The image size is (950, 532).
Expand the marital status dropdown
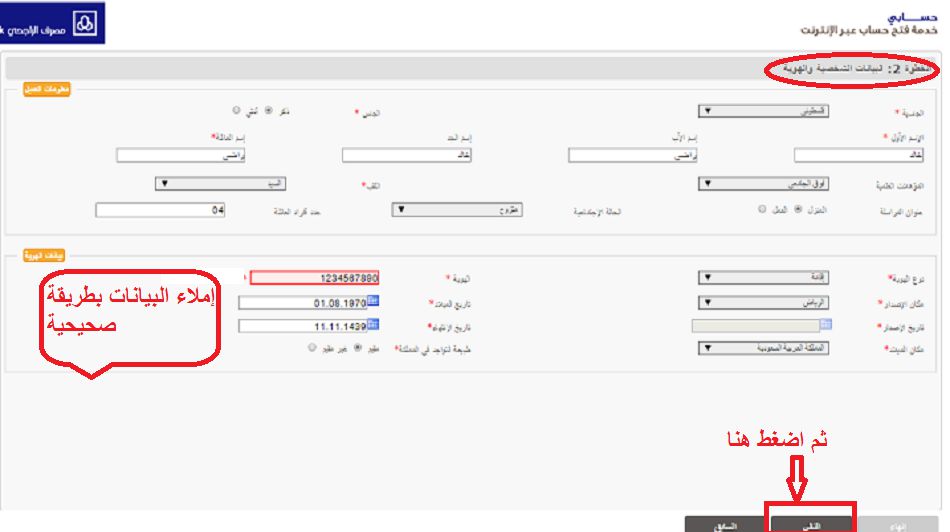pos(457,210)
